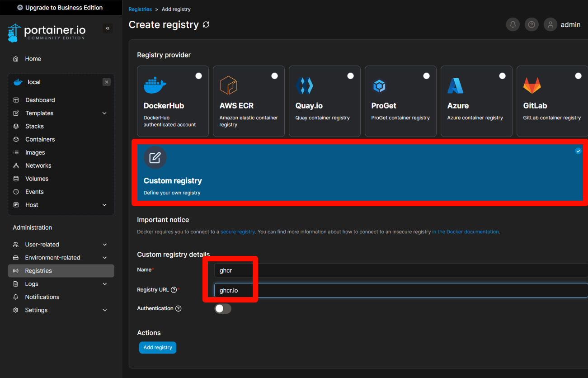Expand the Logs submenu chevron

click(104, 284)
